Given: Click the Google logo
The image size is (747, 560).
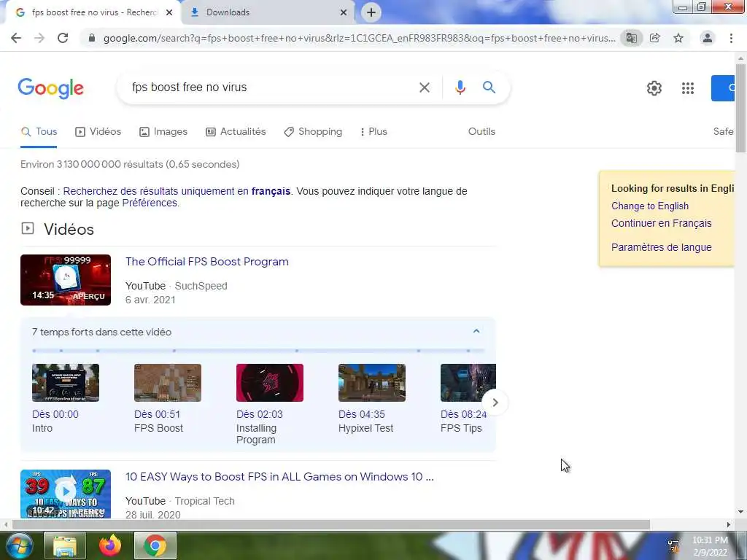Looking at the screenshot, I should click(x=51, y=88).
